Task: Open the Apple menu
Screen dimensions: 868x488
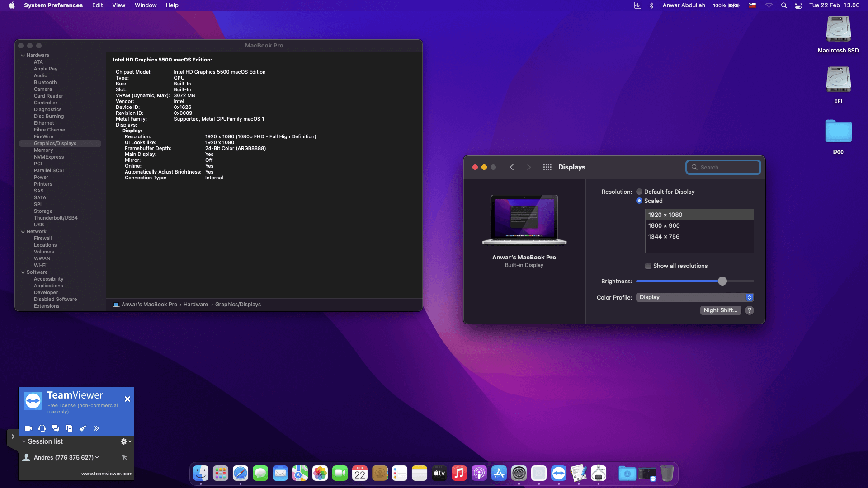Action: pos(12,5)
